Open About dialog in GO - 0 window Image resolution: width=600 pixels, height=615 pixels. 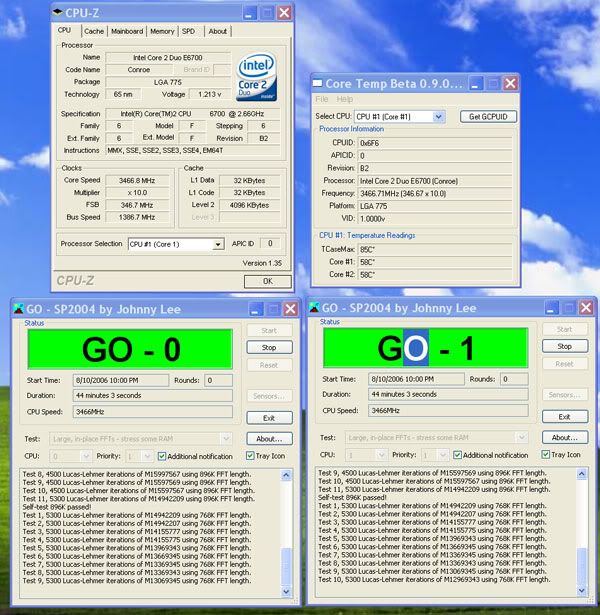tap(269, 439)
